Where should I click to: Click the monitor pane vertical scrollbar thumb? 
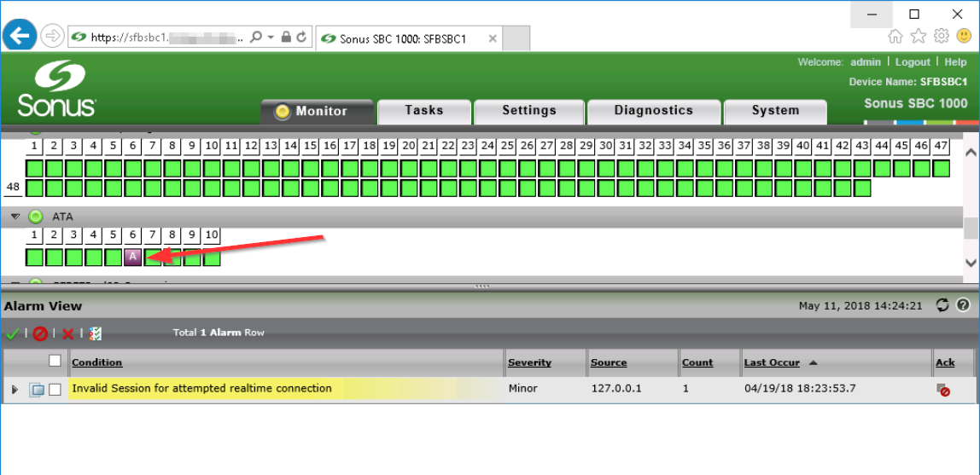[x=971, y=229]
